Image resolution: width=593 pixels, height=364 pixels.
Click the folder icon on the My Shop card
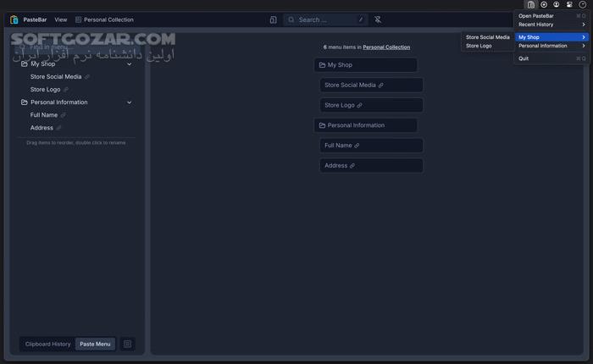[322, 65]
